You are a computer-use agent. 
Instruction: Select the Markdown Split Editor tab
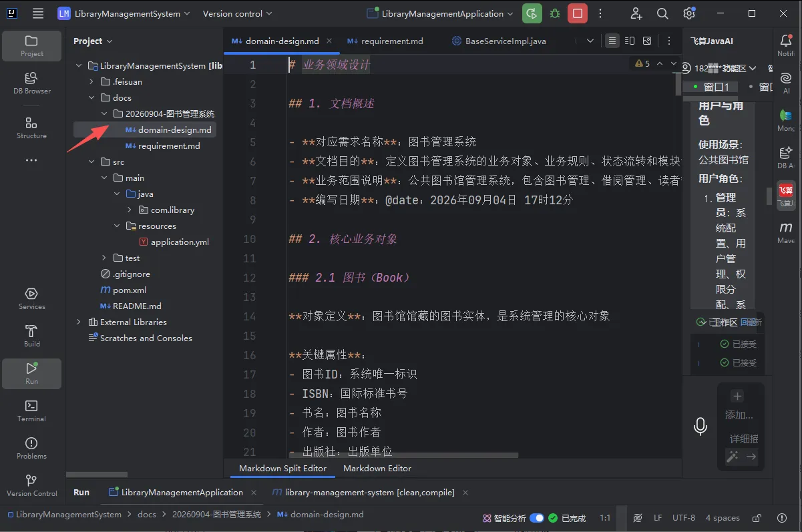282,468
